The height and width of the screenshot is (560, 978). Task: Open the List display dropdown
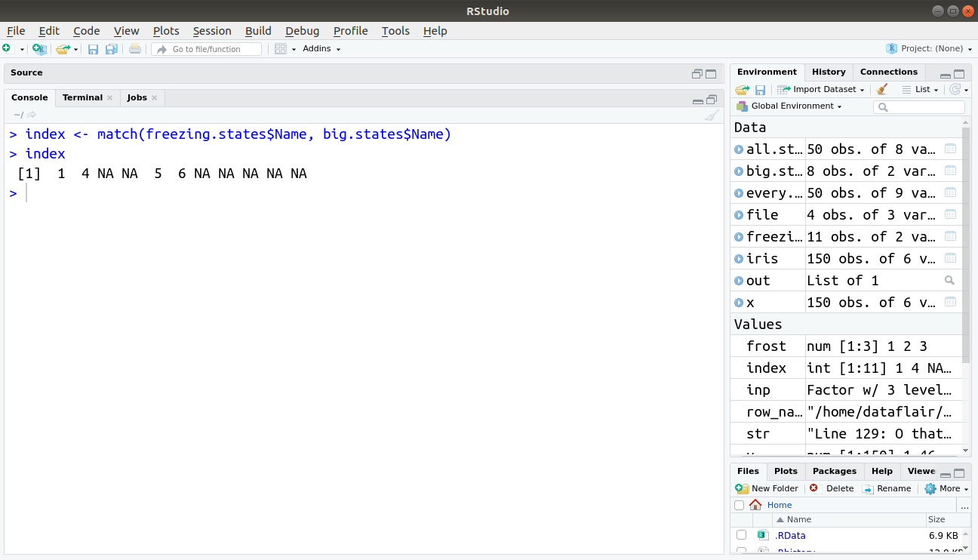click(x=921, y=89)
